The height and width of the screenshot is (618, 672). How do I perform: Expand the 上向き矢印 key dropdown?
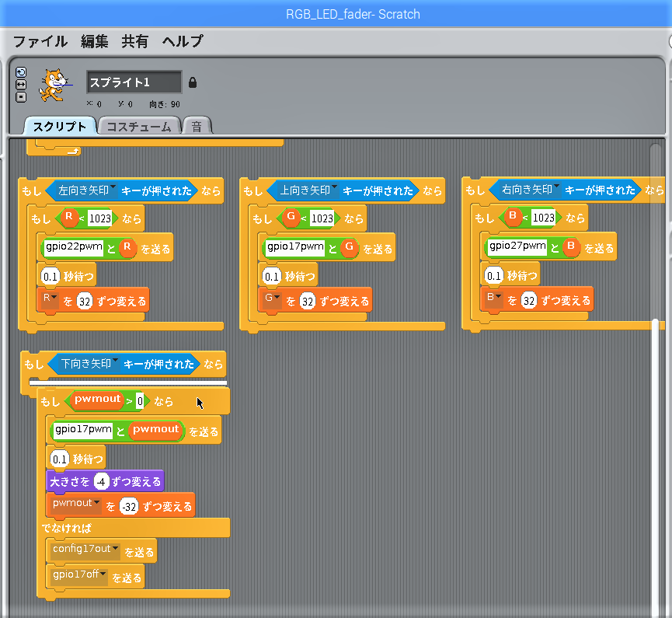[x=334, y=189]
